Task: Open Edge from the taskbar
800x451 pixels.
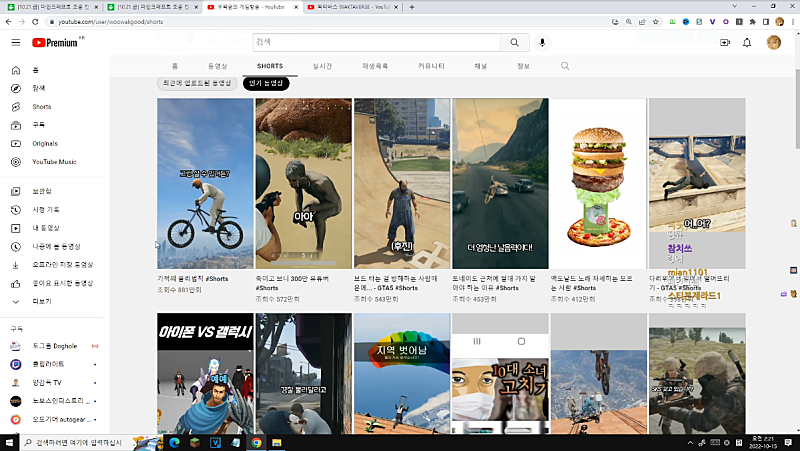Action: click(174, 442)
